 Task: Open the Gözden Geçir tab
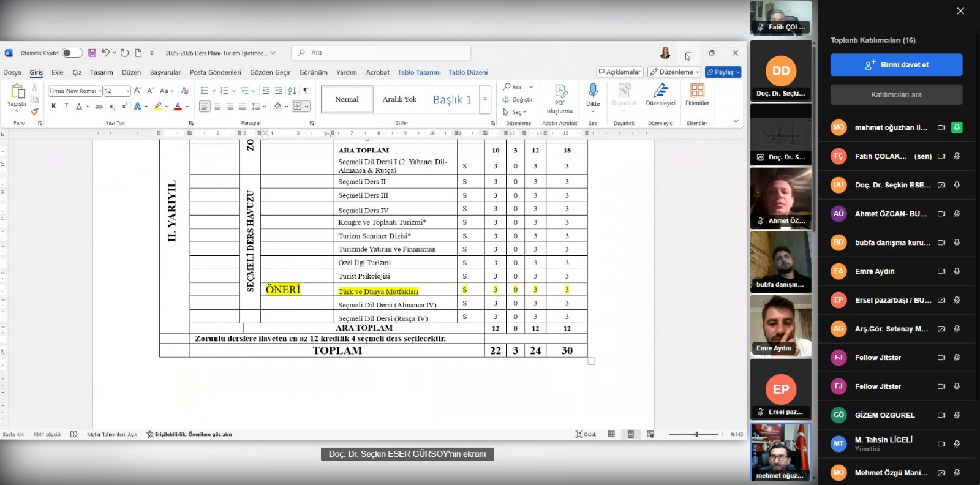[x=270, y=72]
